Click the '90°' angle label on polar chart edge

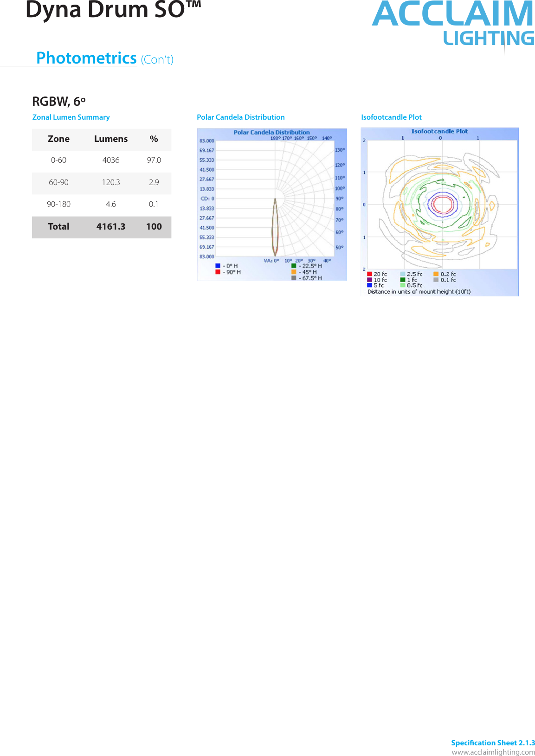[340, 199]
